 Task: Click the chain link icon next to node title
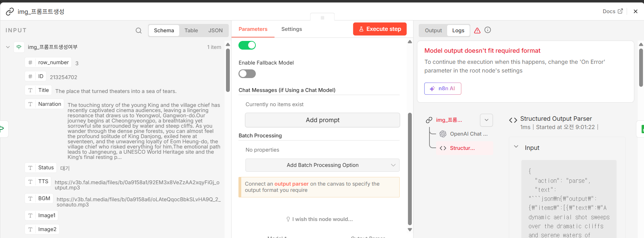[10, 12]
